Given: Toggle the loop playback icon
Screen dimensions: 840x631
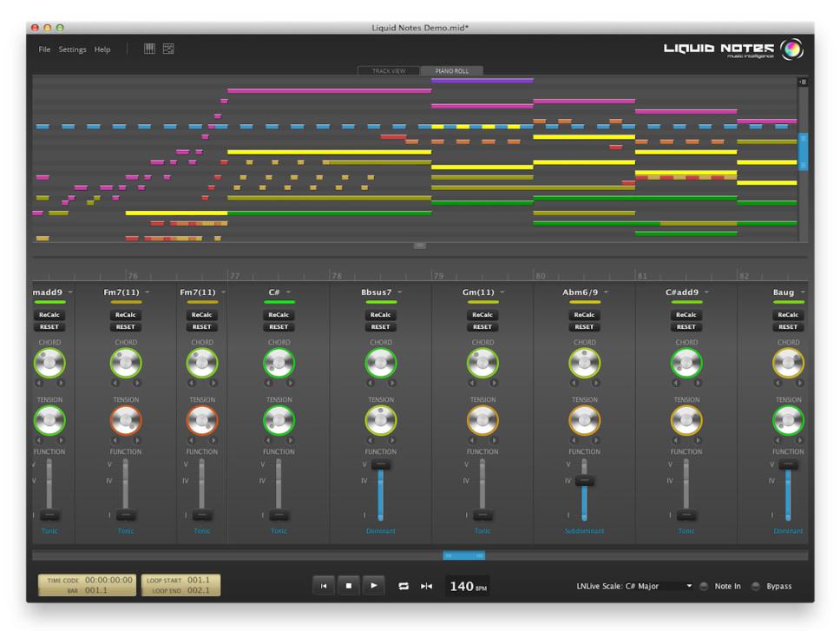Looking at the screenshot, I should click(404, 586).
